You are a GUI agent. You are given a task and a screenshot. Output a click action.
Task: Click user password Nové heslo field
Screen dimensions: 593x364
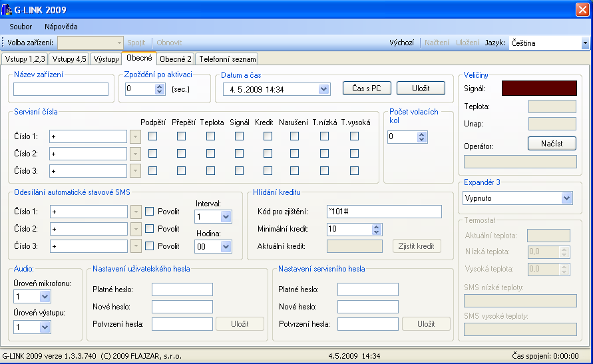(x=182, y=307)
